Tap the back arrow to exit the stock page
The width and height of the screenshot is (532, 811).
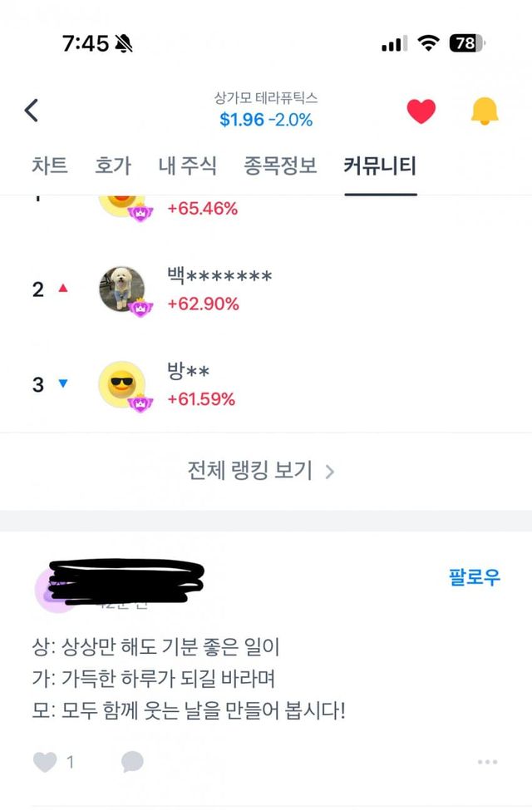(32, 109)
